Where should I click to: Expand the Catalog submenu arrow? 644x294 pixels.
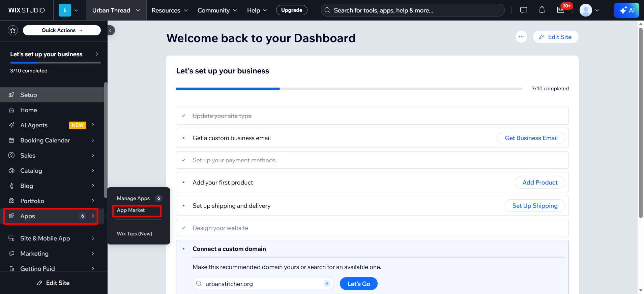point(93,170)
